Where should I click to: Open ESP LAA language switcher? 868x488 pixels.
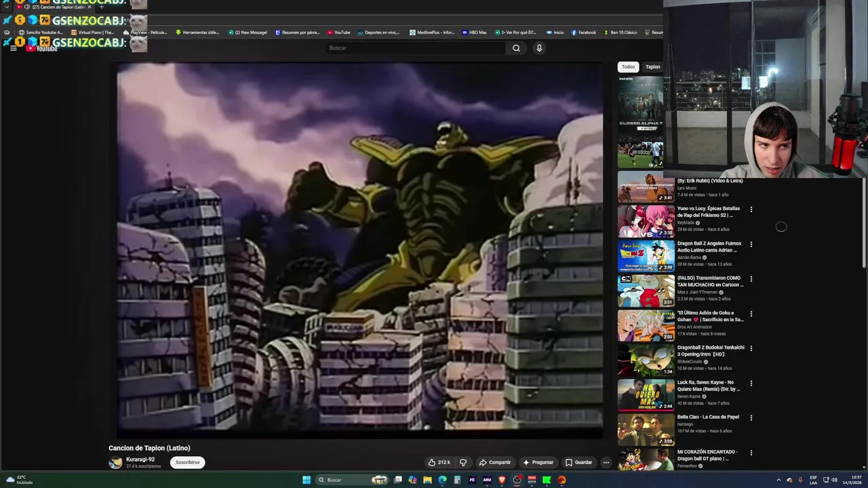point(813,480)
